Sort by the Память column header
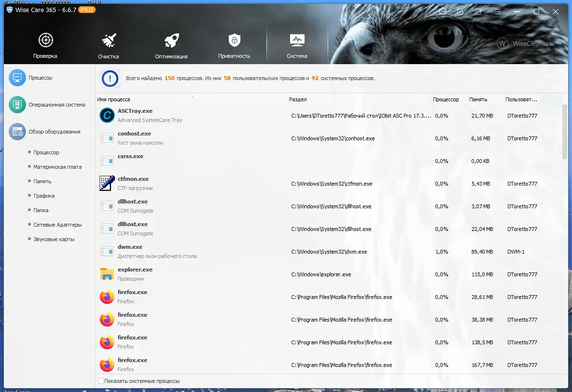Viewport: 572px width, 392px height. tap(478, 99)
